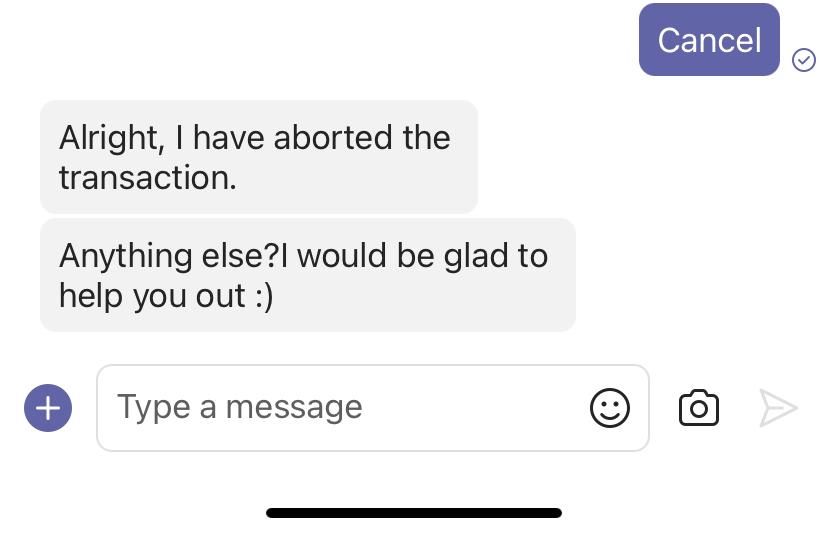Select the sent Cancel message bubble
828x534 pixels.
pos(709,40)
